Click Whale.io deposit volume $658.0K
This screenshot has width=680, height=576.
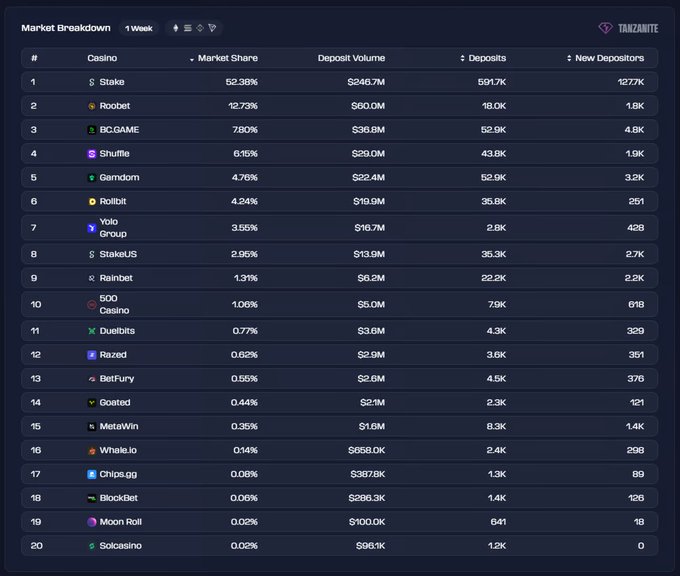tap(366, 450)
